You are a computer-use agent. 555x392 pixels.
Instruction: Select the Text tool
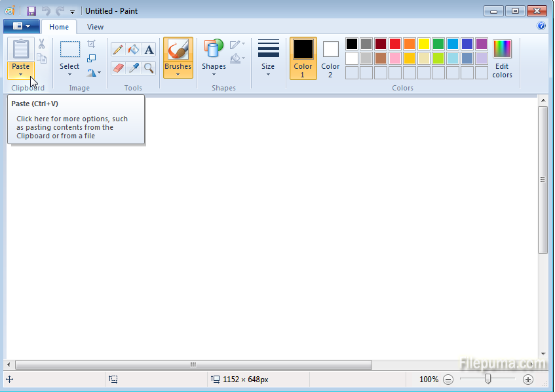tap(149, 50)
